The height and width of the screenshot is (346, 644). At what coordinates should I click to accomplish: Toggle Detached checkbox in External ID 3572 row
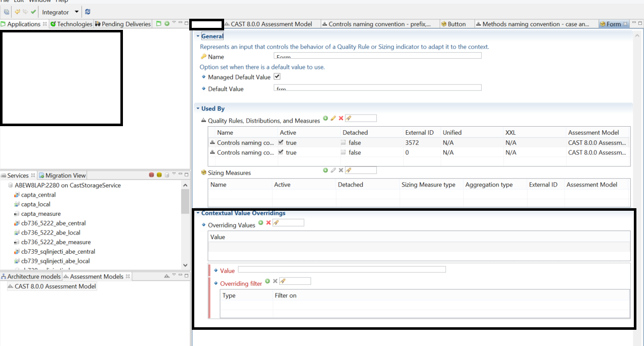[x=344, y=142]
